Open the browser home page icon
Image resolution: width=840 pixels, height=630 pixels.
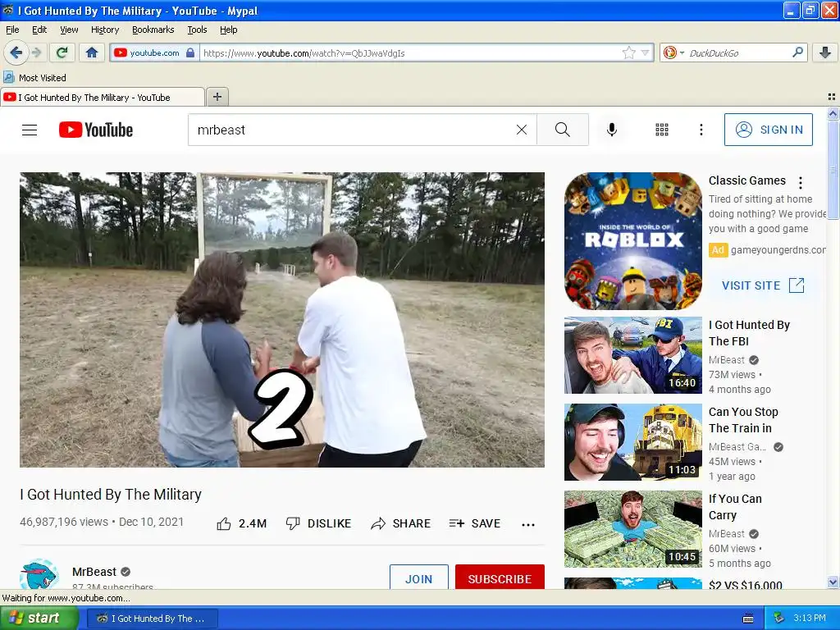(92, 52)
